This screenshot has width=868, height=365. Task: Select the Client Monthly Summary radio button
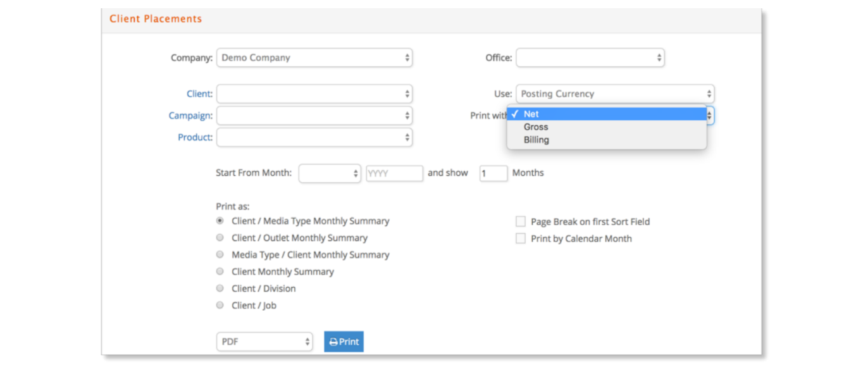(x=220, y=271)
